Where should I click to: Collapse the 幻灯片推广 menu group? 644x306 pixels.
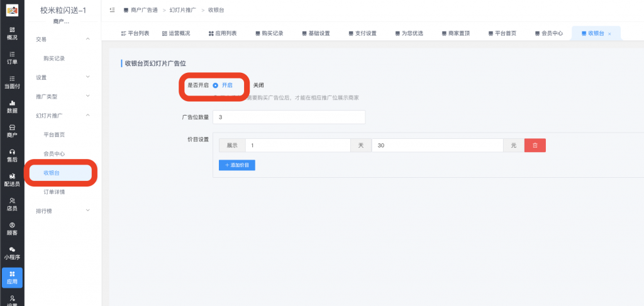63,115
